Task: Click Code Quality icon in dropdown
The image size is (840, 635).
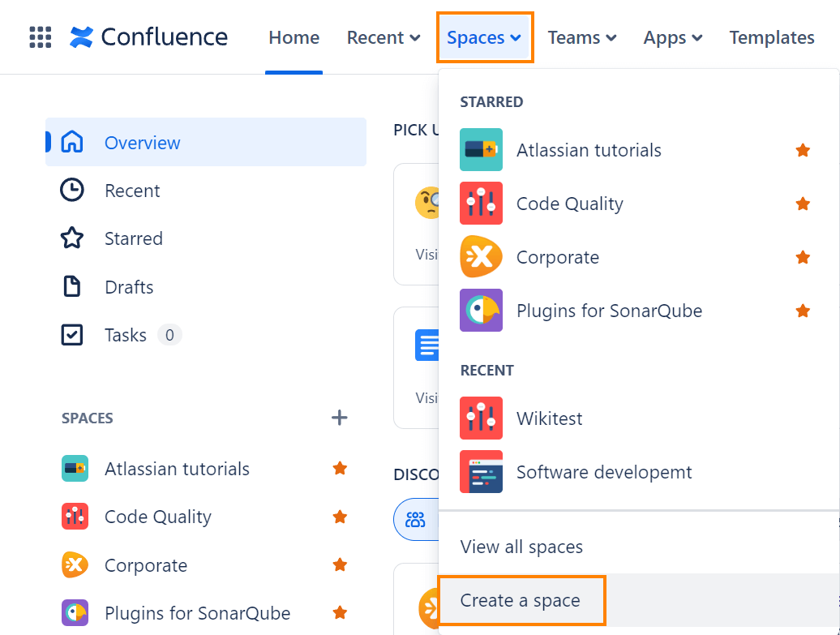Action: tap(481, 203)
